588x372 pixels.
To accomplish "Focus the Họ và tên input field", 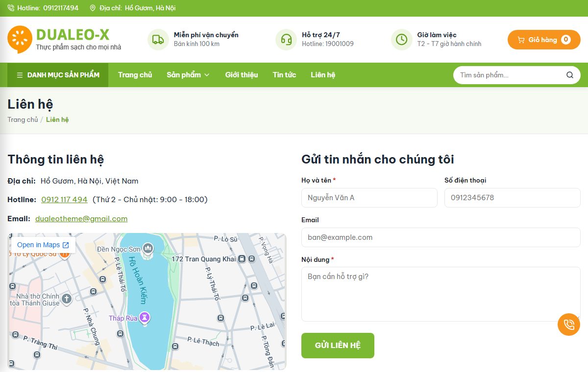I will (369, 198).
